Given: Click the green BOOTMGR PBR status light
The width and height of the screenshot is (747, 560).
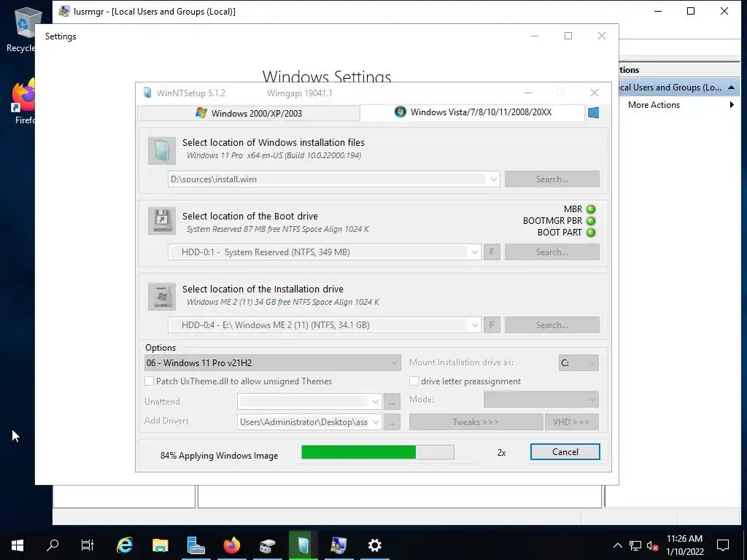Looking at the screenshot, I should click(x=591, y=221).
